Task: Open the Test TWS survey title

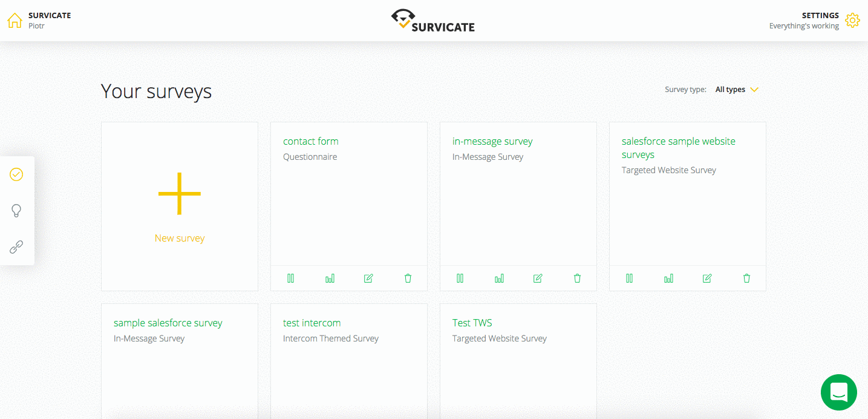Action: (x=472, y=323)
